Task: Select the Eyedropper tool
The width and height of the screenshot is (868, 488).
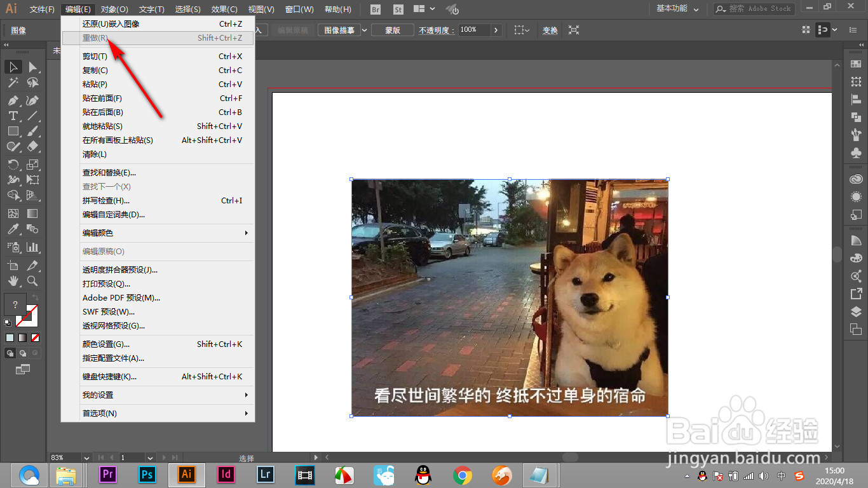Action: click(x=13, y=229)
